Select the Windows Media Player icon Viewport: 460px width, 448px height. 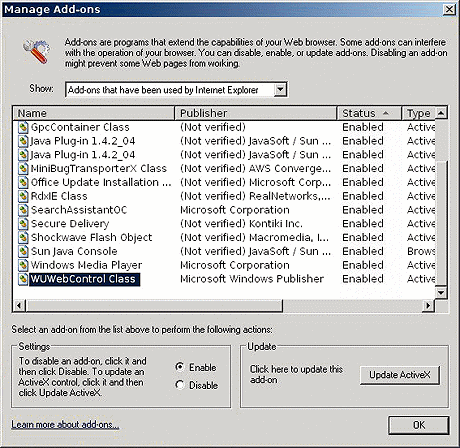coord(23,265)
